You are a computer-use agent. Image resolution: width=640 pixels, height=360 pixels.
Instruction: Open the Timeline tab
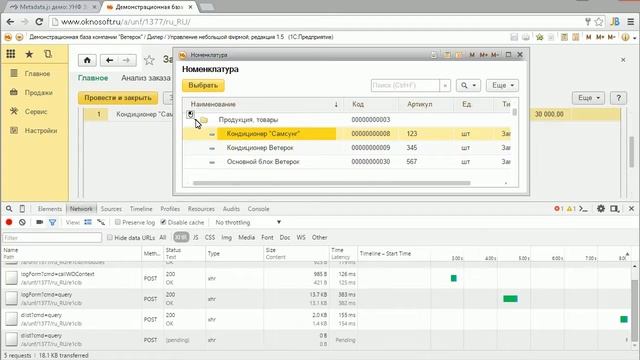click(x=141, y=209)
